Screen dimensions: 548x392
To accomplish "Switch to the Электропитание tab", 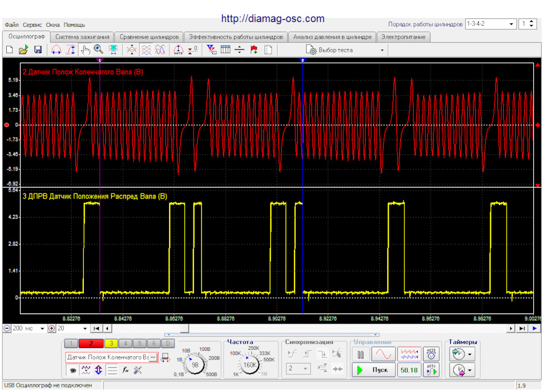I will point(404,37).
